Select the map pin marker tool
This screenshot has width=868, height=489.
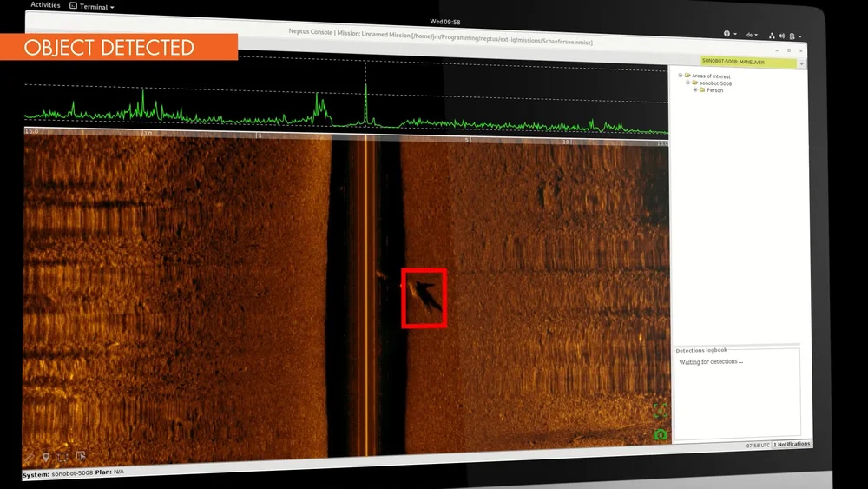click(46, 457)
